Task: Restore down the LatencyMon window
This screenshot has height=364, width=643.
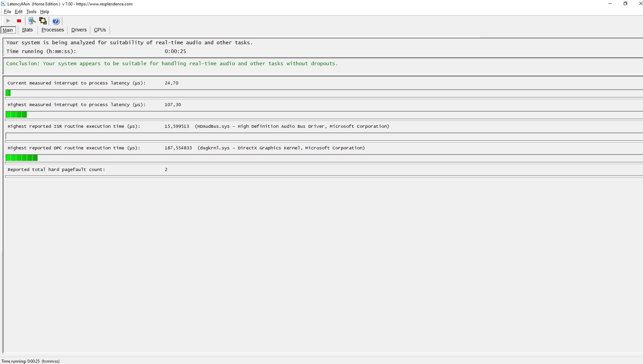Action: tap(625, 4)
